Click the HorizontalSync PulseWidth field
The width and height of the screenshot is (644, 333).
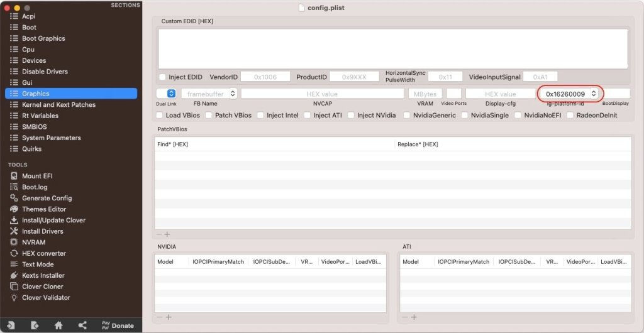pos(445,77)
